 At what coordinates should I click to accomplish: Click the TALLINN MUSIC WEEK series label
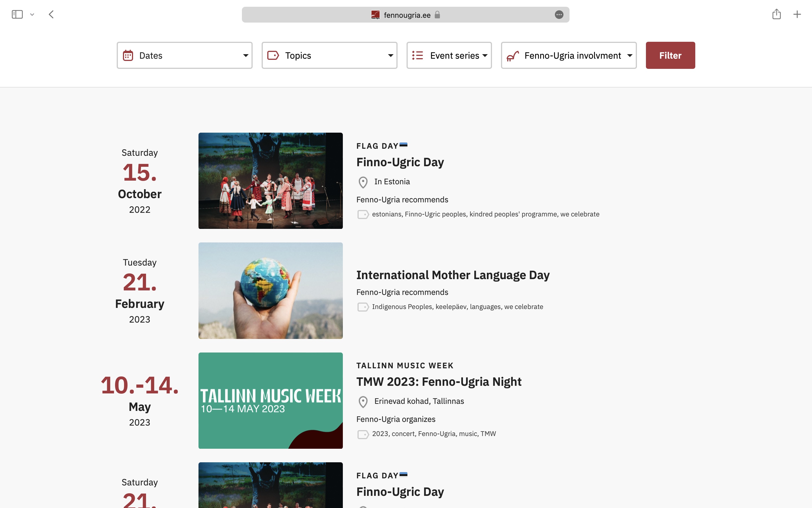click(405, 365)
